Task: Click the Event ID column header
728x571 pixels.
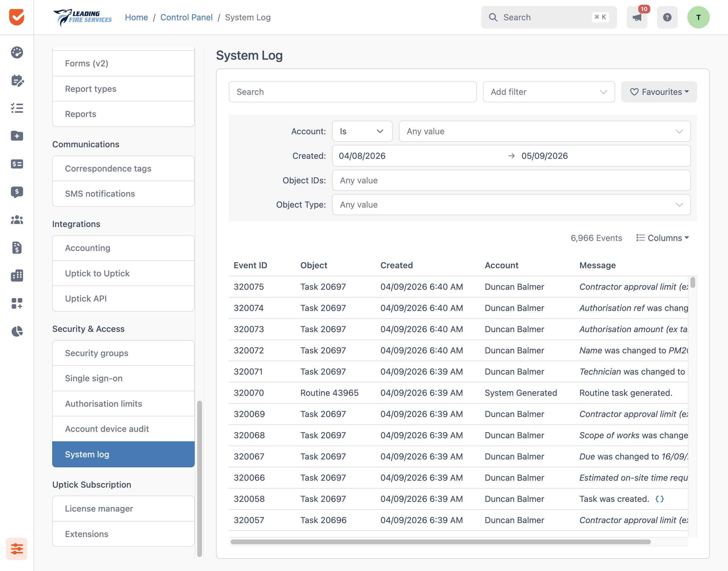Action: pyautogui.click(x=250, y=265)
